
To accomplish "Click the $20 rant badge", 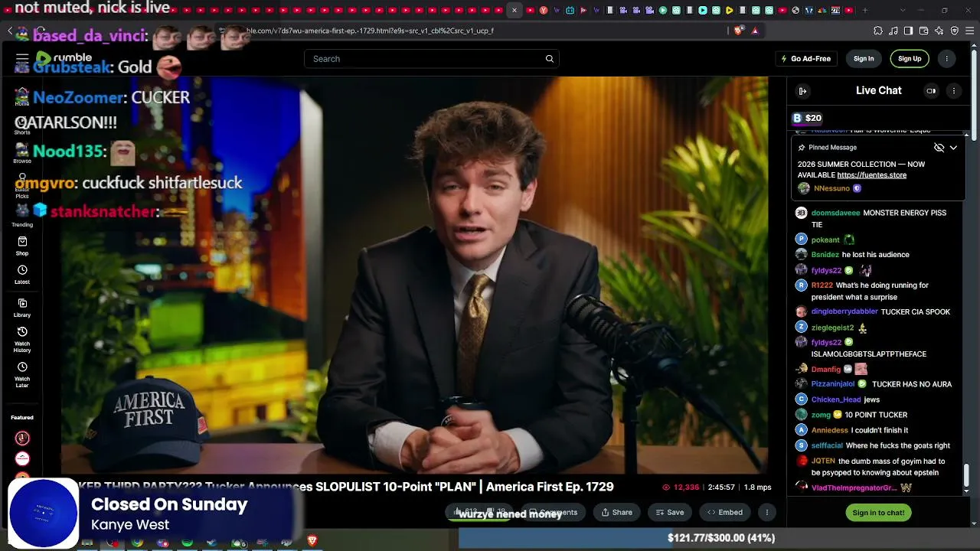I will click(807, 118).
